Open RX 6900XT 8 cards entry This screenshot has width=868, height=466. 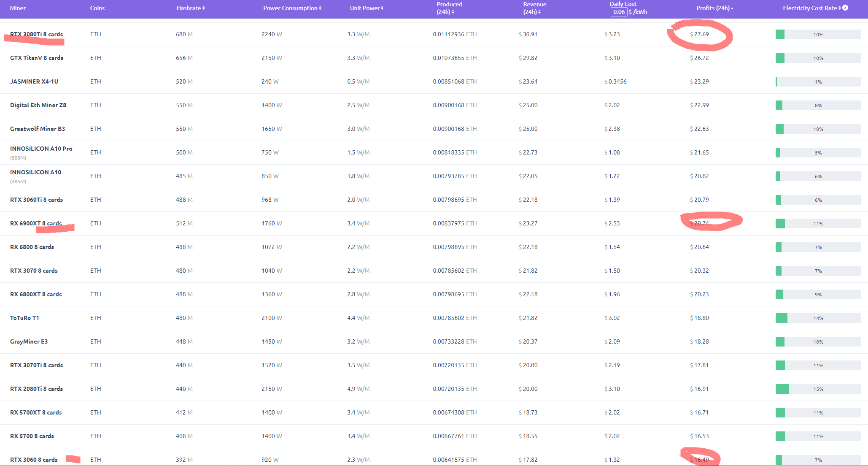[36, 223]
